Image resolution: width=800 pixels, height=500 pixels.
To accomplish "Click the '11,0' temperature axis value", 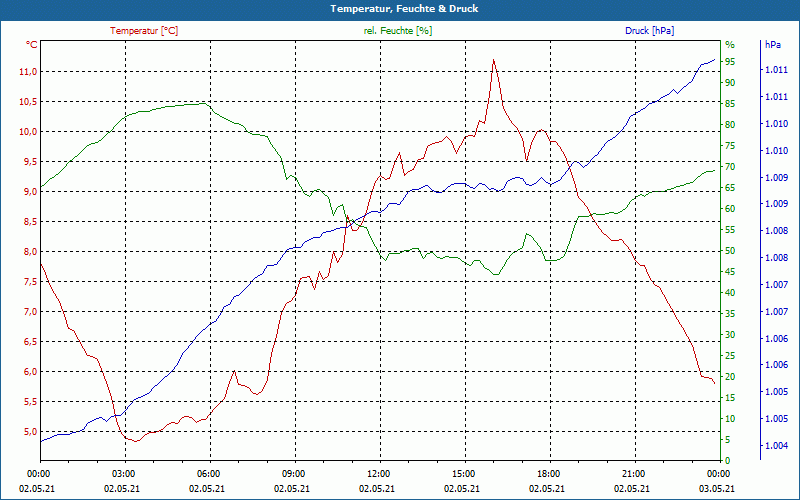I will (x=28, y=72).
